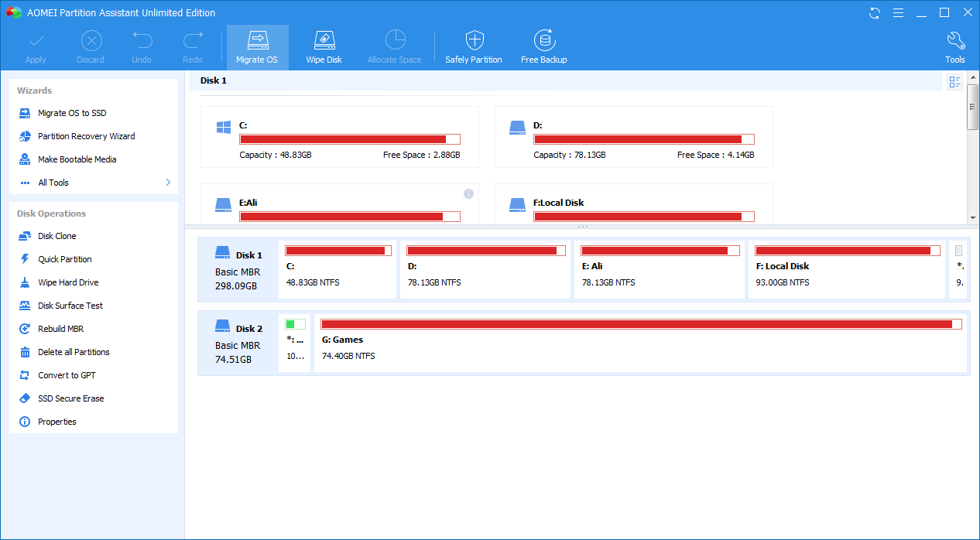
Task: Select the D: partition card
Action: coord(634,137)
